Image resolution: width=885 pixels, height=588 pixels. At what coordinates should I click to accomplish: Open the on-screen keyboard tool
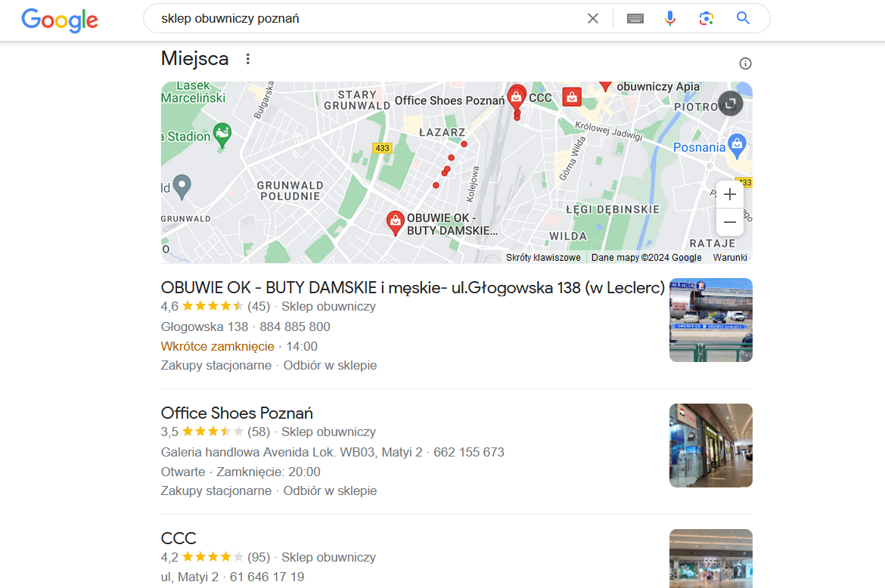point(635,19)
